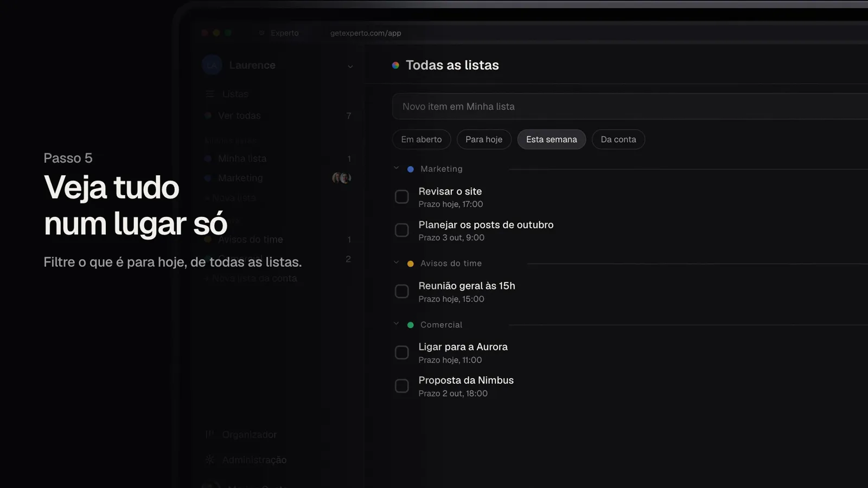Collapse the Avisos do time group

pos(396,262)
